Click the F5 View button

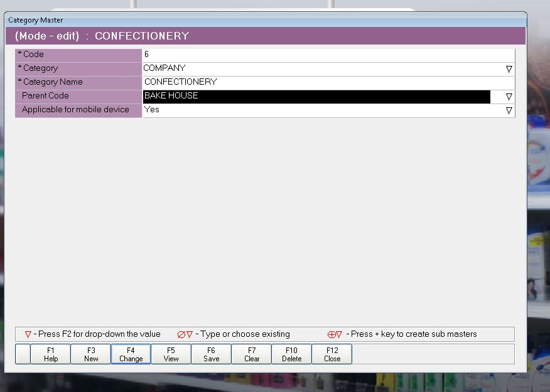tap(171, 354)
